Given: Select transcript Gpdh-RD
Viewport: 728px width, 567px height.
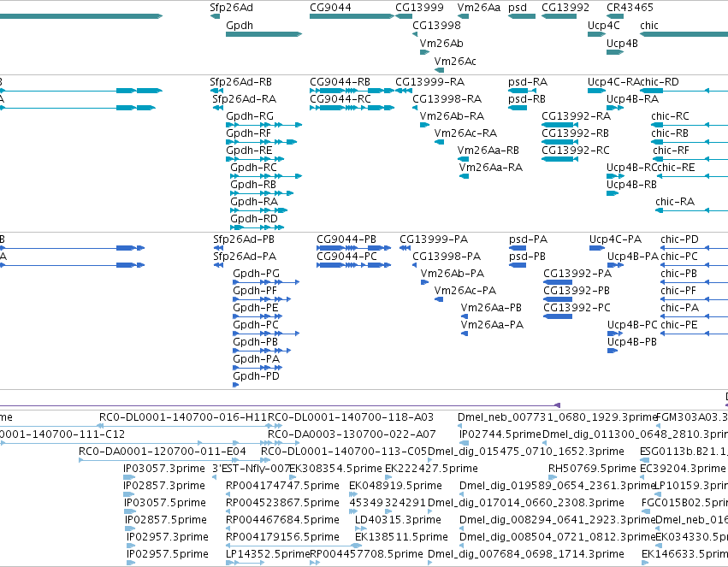Looking at the screenshot, I should pos(254,219).
